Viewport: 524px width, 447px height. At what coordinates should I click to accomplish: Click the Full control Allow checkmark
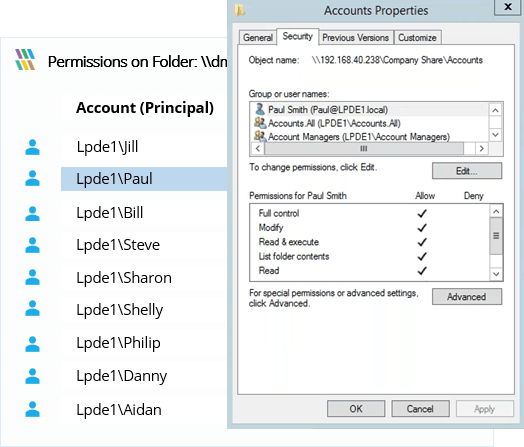click(422, 213)
